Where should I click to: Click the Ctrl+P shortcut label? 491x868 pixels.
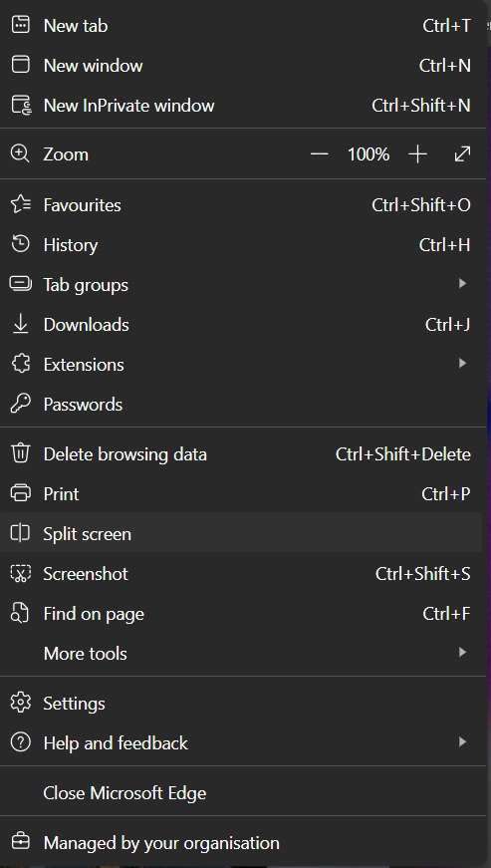[x=446, y=493]
